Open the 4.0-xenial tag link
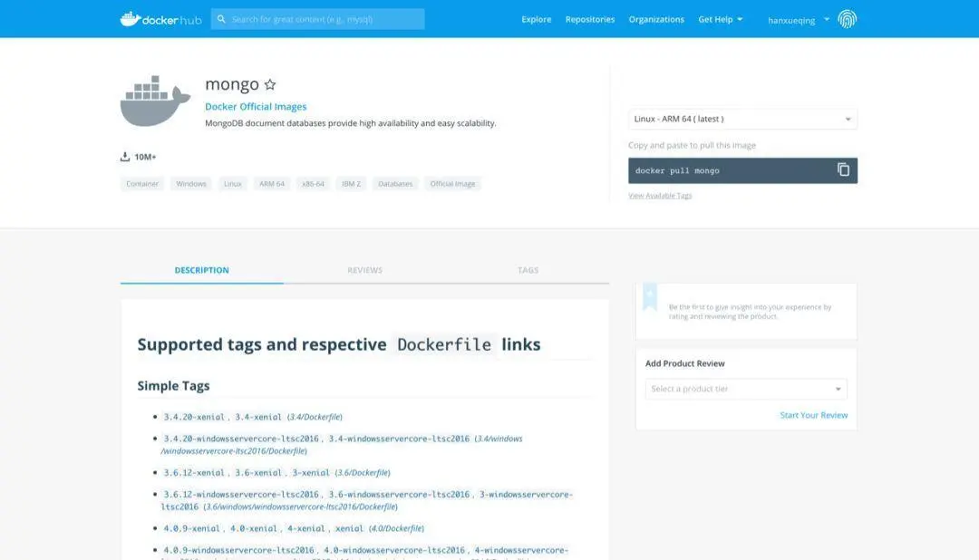The image size is (979, 560). [253, 528]
